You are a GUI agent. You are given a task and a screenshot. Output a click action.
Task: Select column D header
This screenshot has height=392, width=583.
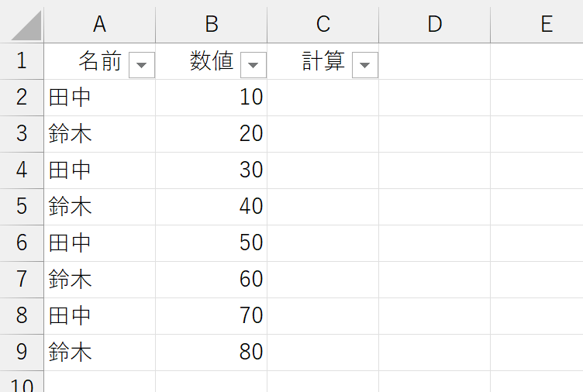click(434, 25)
